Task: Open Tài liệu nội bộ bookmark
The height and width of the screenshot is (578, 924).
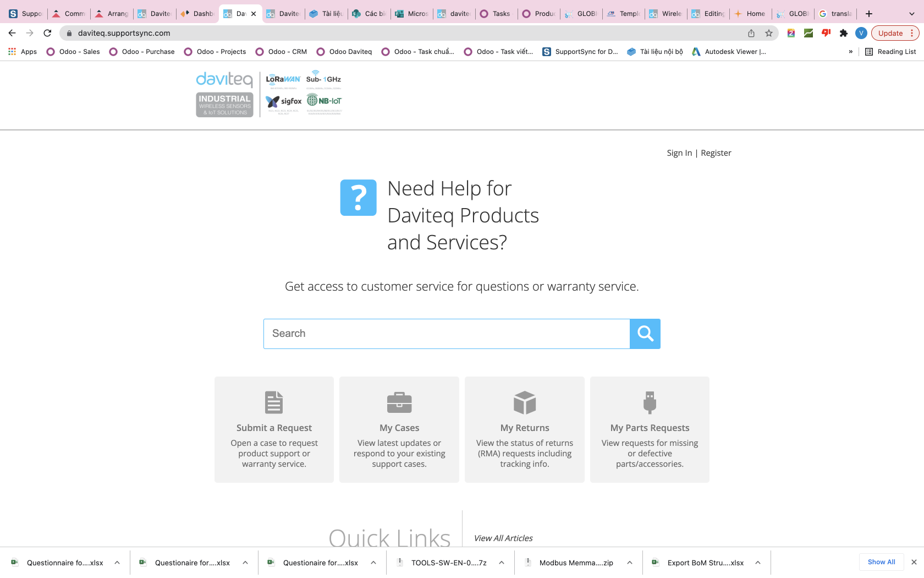Action: [x=655, y=52]
